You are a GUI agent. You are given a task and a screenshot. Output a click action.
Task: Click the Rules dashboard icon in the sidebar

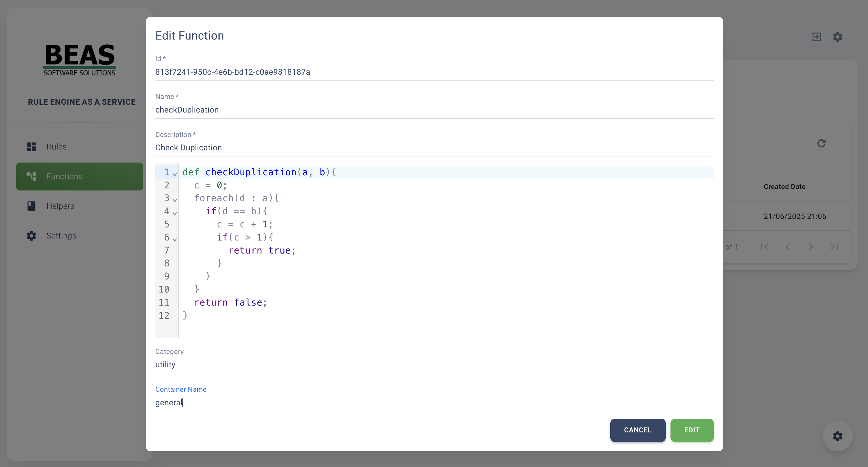(31, 147)
